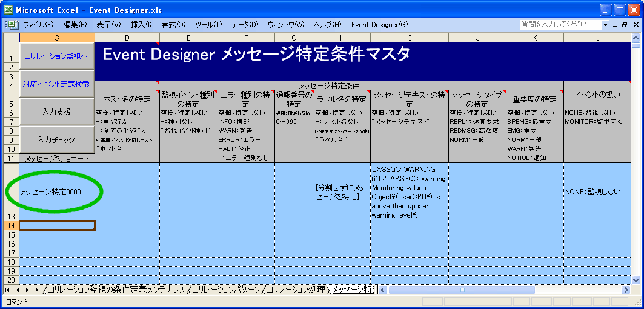Select the UX:SSQC: WARNING message text cell
644x309 pixels.
(x=410, y=191)
